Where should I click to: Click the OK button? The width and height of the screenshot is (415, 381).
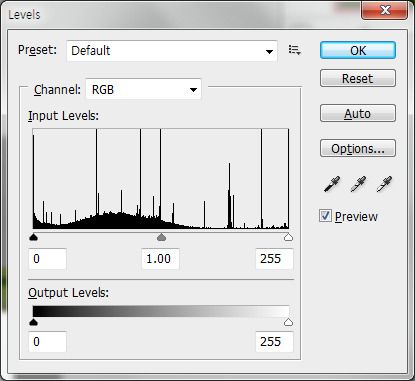click(358, 50)
